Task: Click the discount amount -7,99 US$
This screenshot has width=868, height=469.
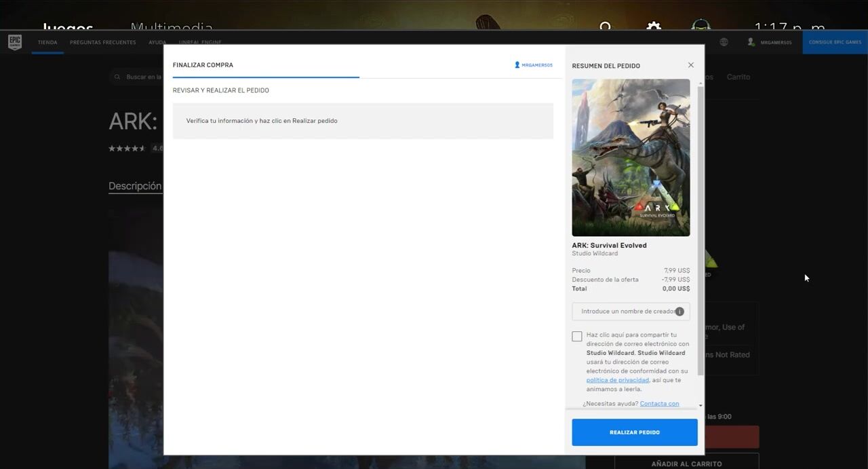Action: point(675,280)
